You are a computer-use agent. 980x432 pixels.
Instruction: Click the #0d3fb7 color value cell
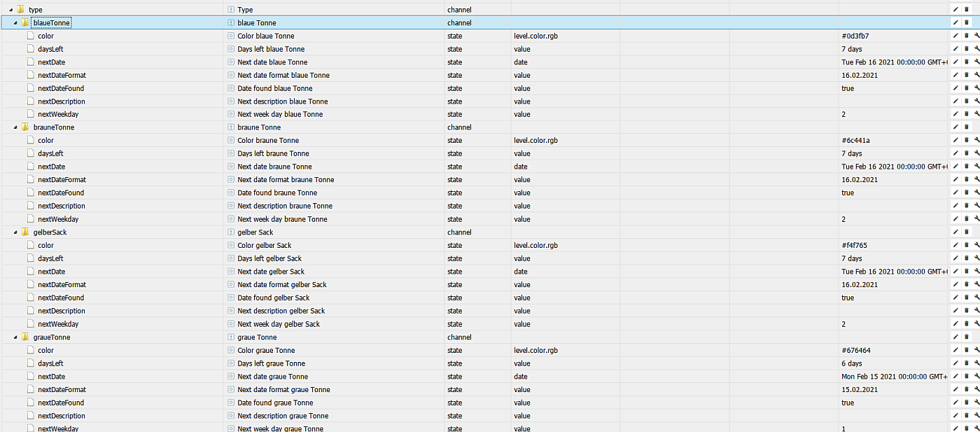pyautogui.click(x=855, y=36)
